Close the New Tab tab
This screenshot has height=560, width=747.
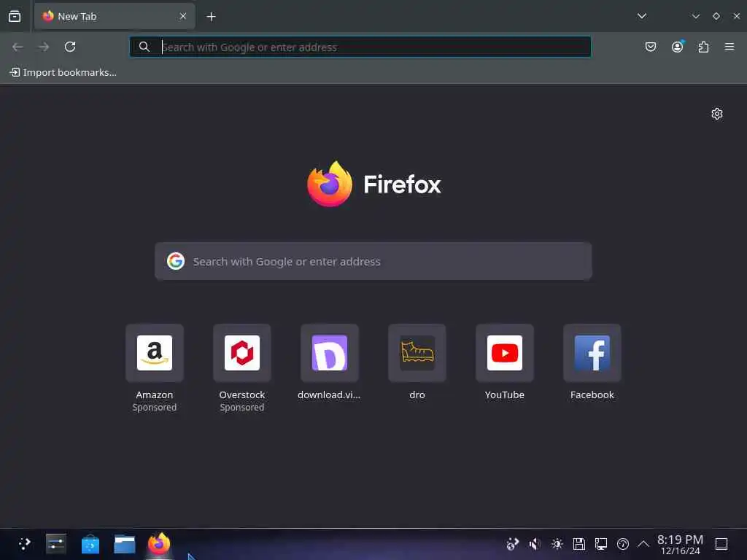(183, 16)
